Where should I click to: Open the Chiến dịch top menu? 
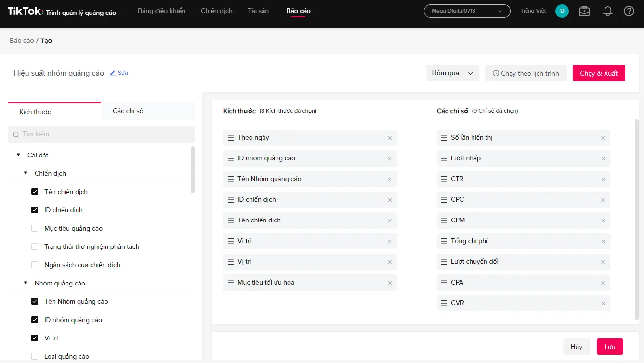[217, 11]
